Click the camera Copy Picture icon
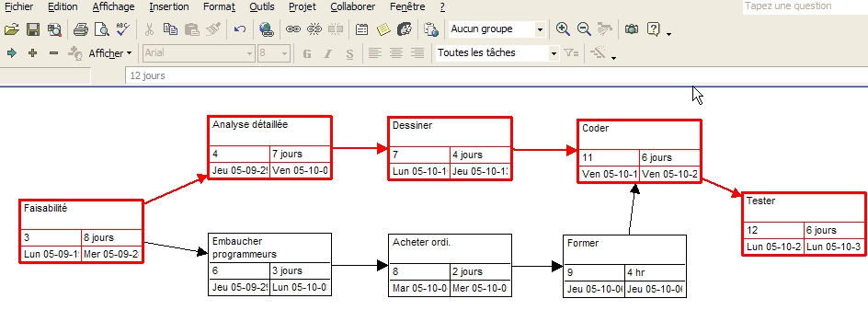 632,29
